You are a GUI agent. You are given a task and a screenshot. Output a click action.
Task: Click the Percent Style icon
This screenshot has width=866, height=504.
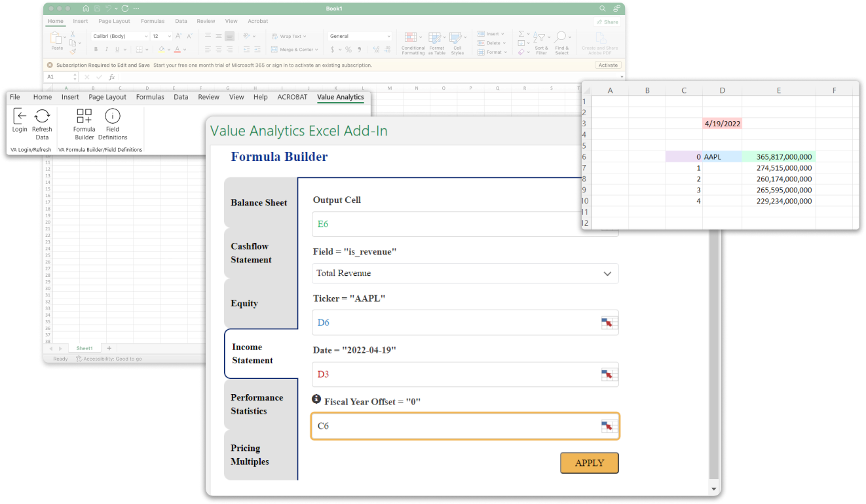tap(348, 49)
